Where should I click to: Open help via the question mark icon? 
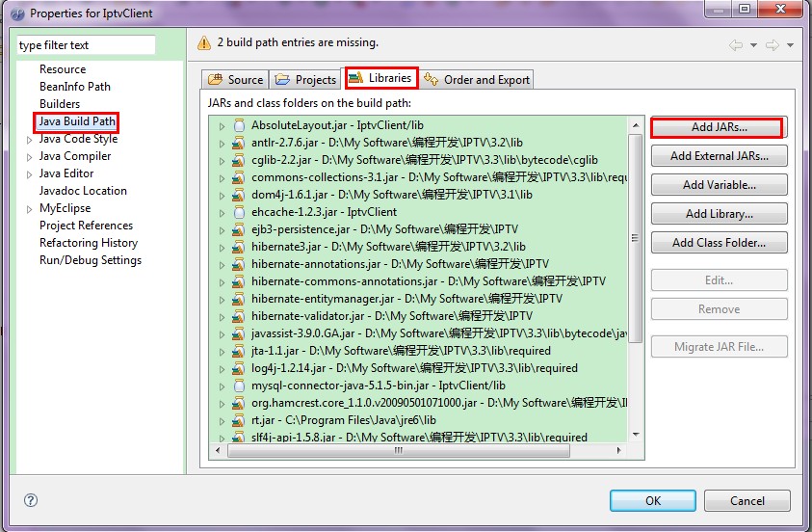[x=31, y=500]
